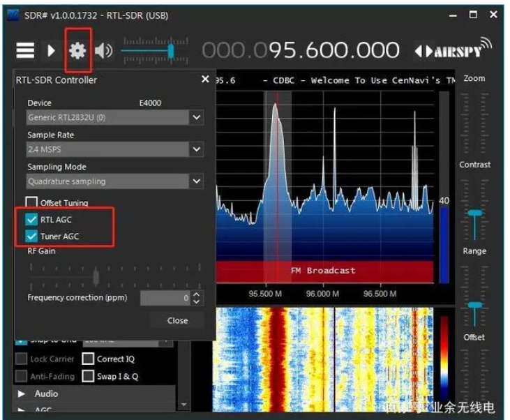Screen dimensions: 510x420
Task: Open the gear configuration settings
Action: tap(77, 50)
